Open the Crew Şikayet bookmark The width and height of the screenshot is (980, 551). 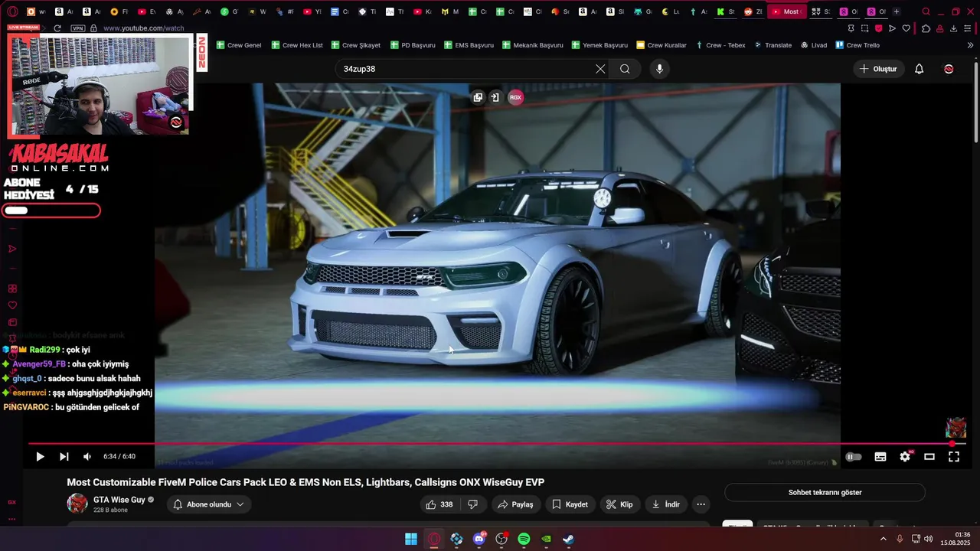click(356, 45)
